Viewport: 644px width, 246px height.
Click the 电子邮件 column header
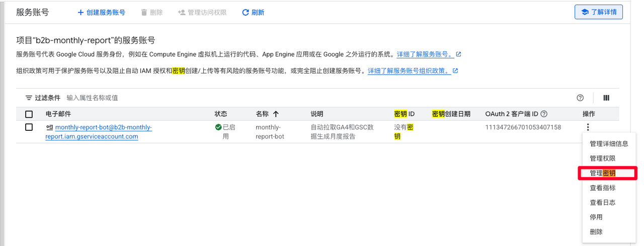(58, 114)
